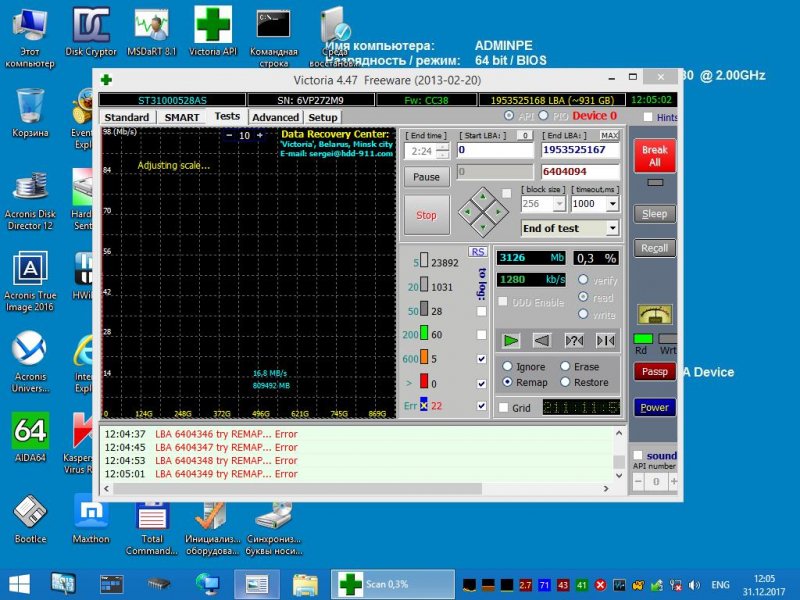The height and width of the screenshot is (600, 800).
Task: Click the directional diamond navigation pad
Action: tap(483, 211)
